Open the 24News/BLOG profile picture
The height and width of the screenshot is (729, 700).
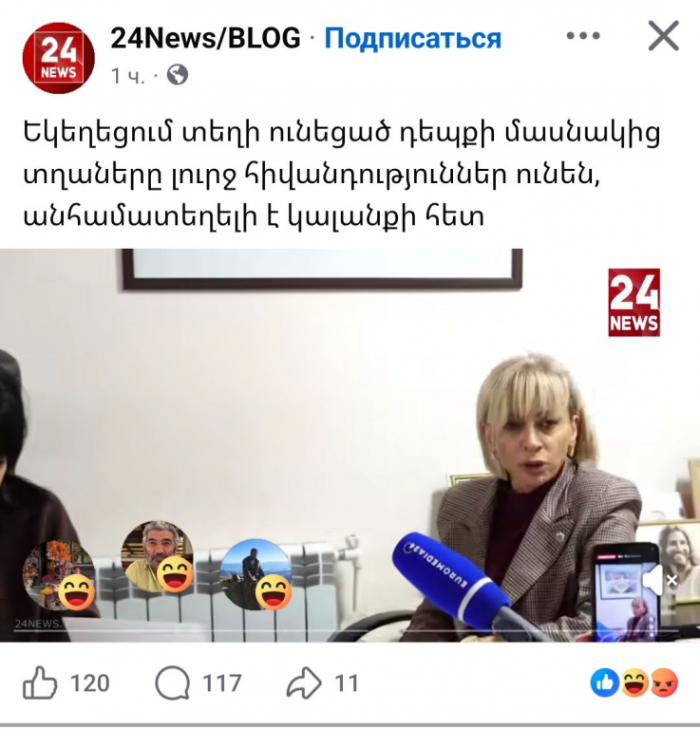(x=59, y=58)
